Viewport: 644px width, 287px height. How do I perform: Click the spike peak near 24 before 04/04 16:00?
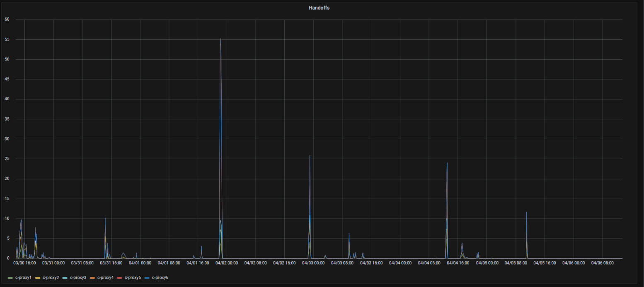click(x=447, y=163)
